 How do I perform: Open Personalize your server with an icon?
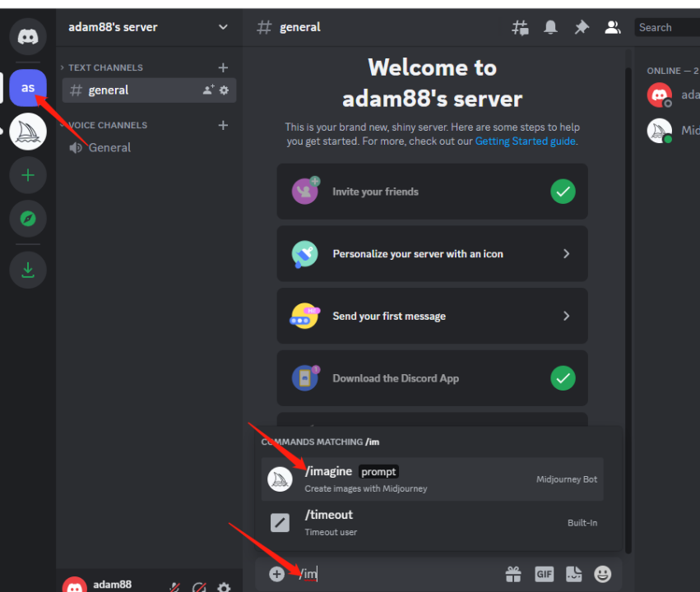pyautogui.click(x=432, y=253)
